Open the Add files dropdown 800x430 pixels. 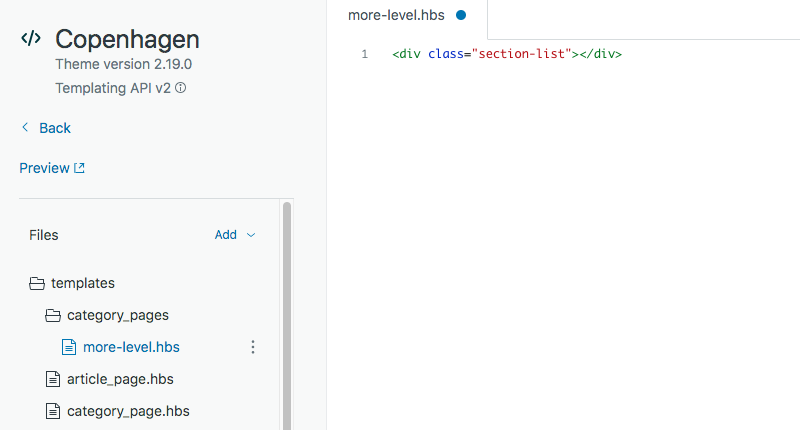235,235
